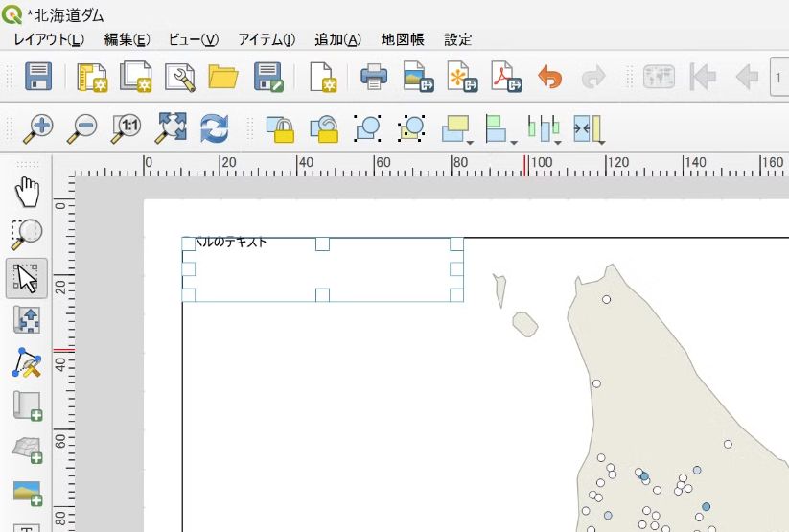Click the ラベルのテキスト label item
This screenshot has width=789, height=532.
[322, 269]
